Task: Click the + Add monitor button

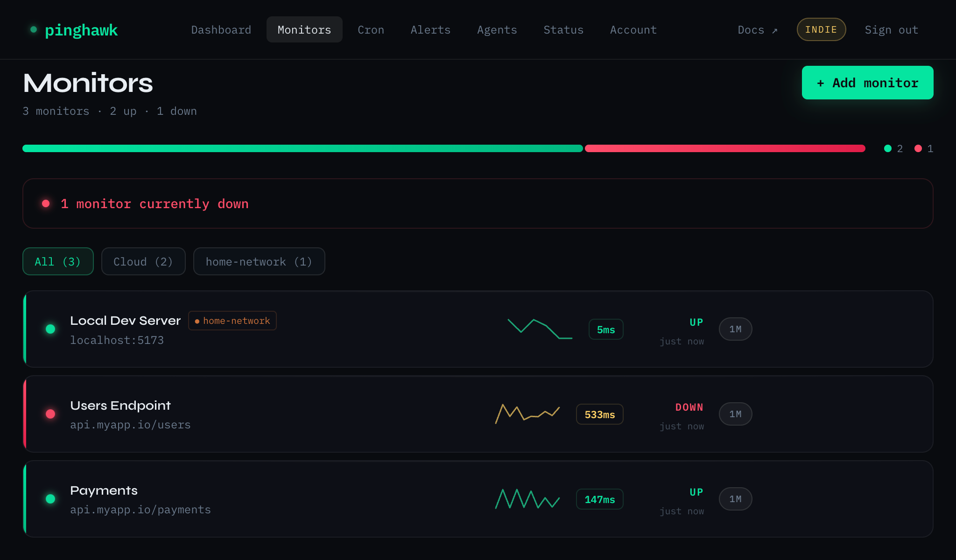Action: click(x=867, y=83)
